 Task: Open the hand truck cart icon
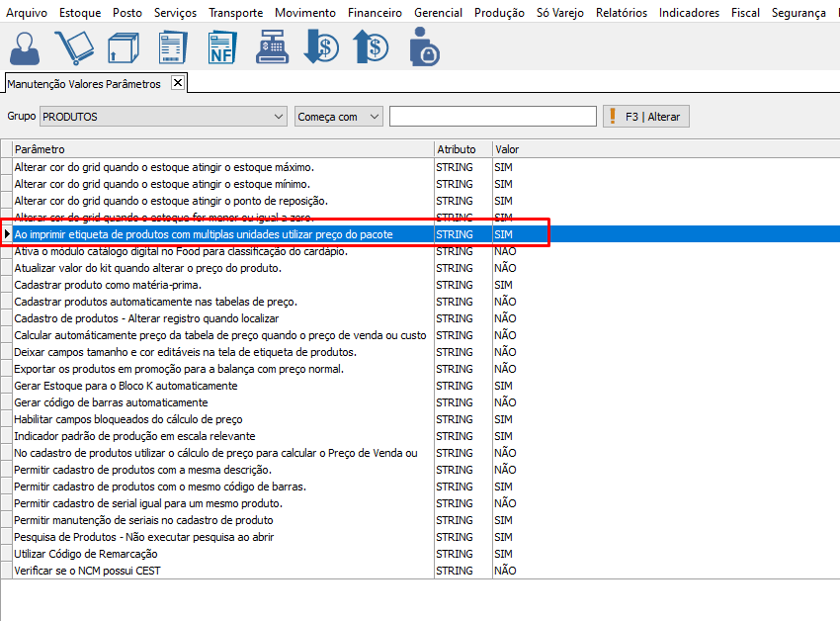point(73,47)
